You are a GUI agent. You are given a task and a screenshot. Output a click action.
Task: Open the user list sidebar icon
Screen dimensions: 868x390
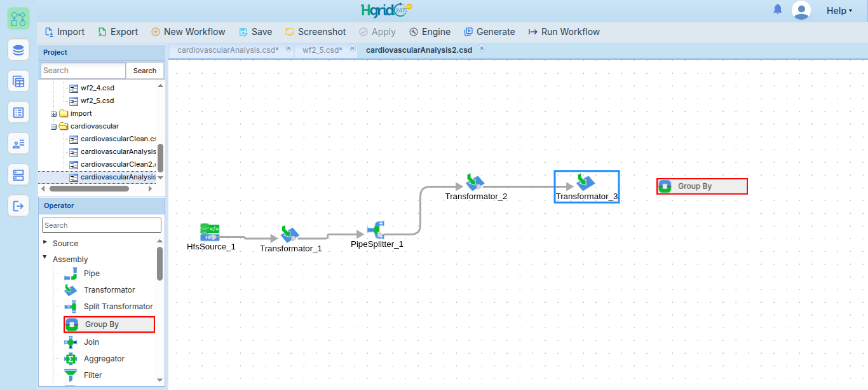(18, 143)
